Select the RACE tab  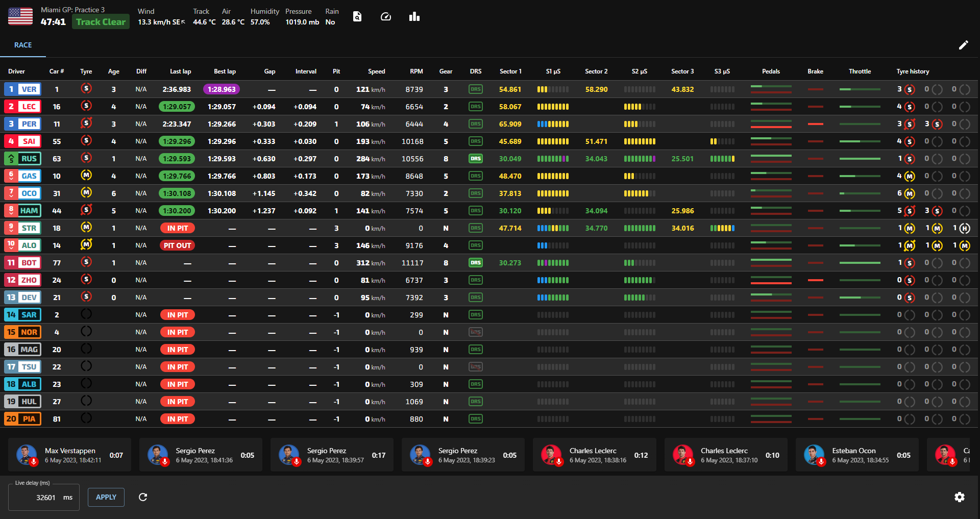tap(23, 45)
